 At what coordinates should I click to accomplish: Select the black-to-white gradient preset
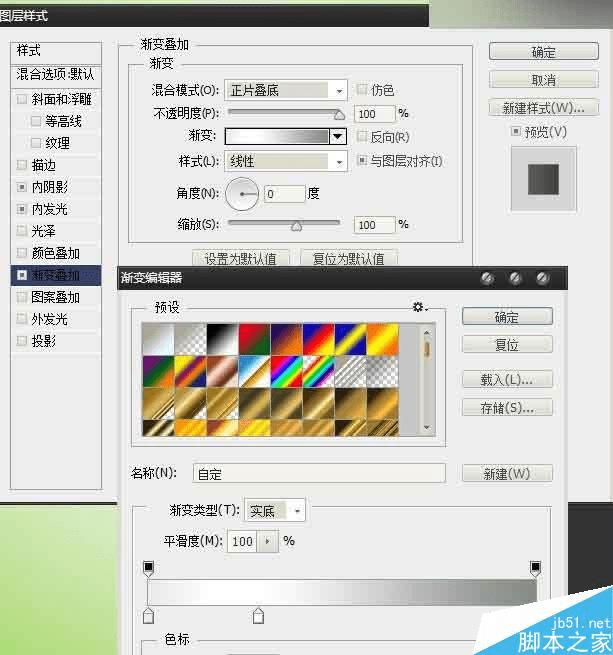(x=223, y=339)
